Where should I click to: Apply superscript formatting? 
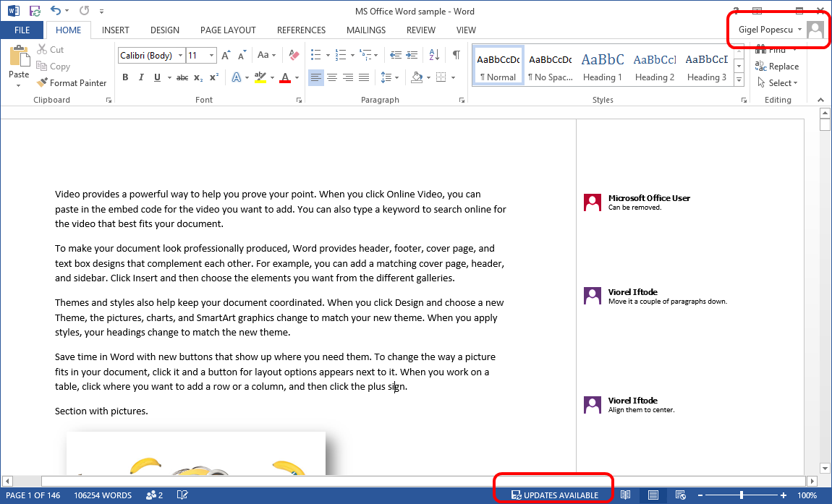pos(214,77)
